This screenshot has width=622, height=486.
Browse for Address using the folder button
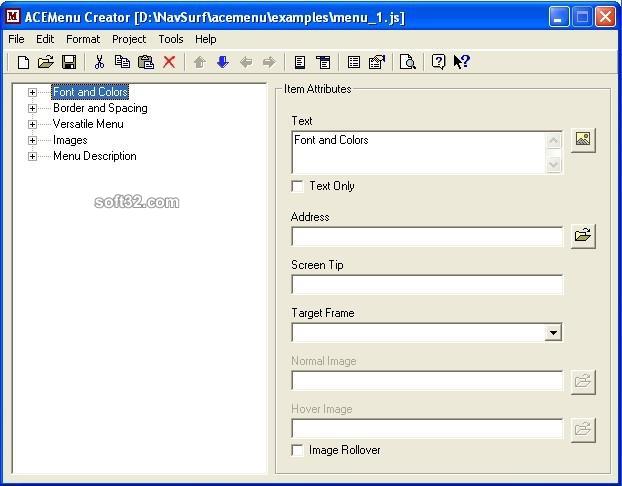pos(583,236)
